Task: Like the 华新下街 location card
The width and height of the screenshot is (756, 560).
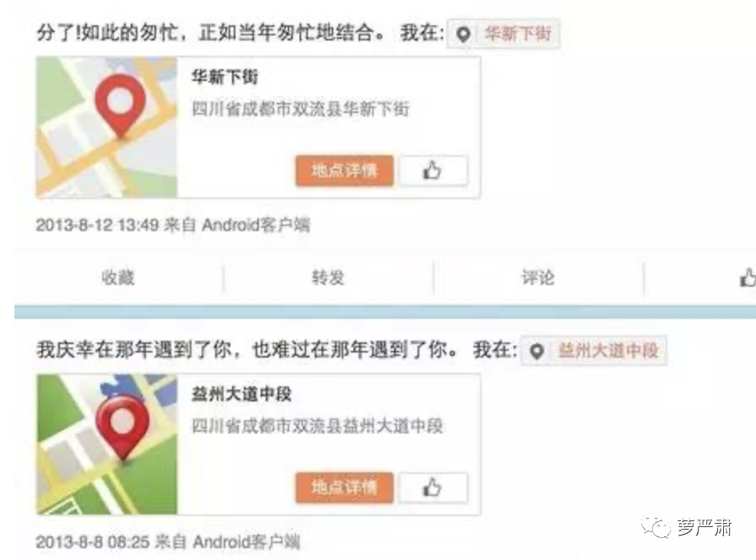Action: [x=433, y=170]
